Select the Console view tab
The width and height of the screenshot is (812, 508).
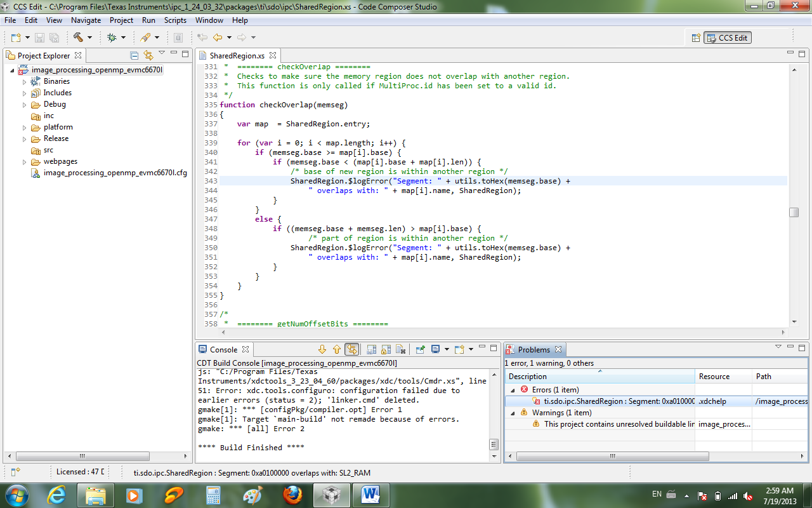click(x=223, y=350)
